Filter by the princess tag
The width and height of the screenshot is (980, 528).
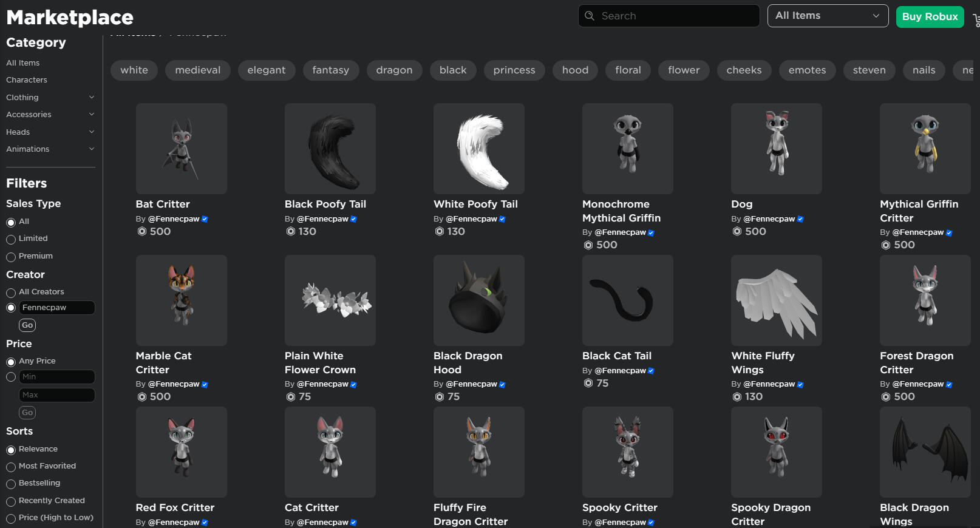coord(514,70)
